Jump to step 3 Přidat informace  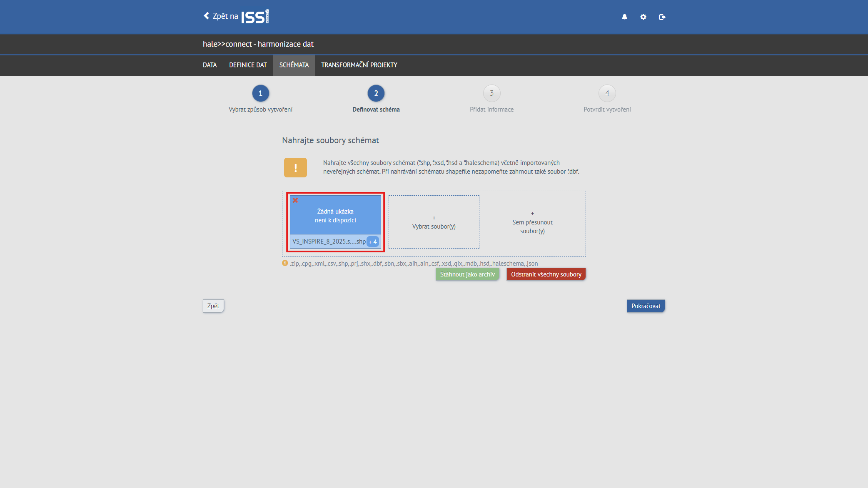point(491,93)
